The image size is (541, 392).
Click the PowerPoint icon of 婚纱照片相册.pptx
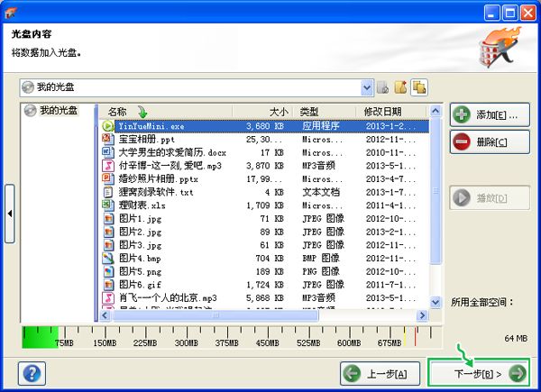coord(108,178)
